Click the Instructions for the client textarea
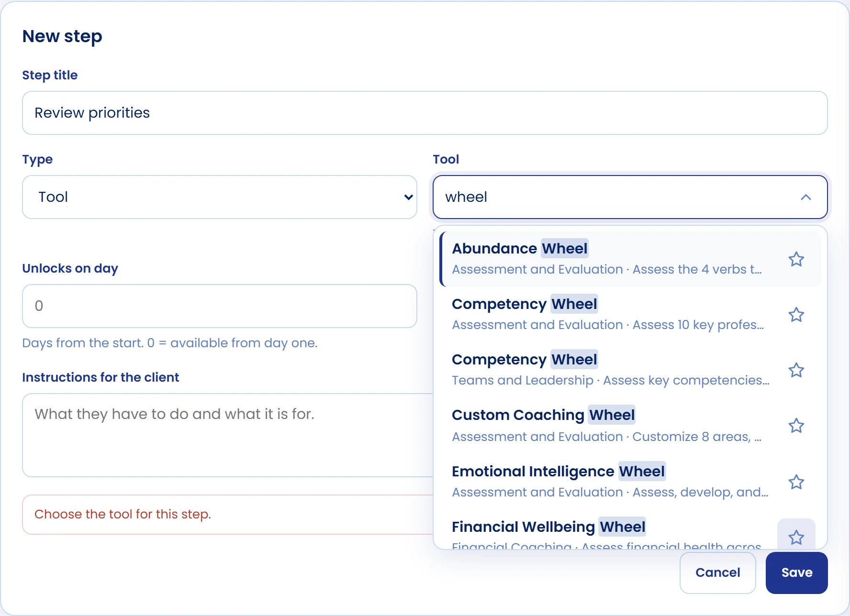 click(228, 435)
